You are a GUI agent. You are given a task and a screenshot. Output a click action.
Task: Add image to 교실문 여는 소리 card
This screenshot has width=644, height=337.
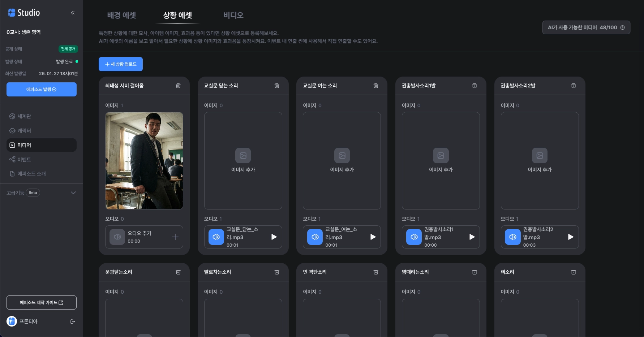click(342, 161)
